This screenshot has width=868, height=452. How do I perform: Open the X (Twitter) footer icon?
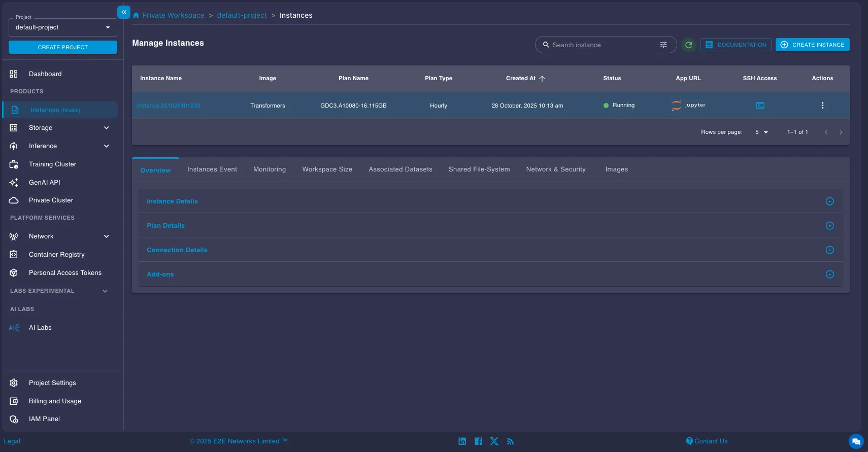[x=494, y=441]
